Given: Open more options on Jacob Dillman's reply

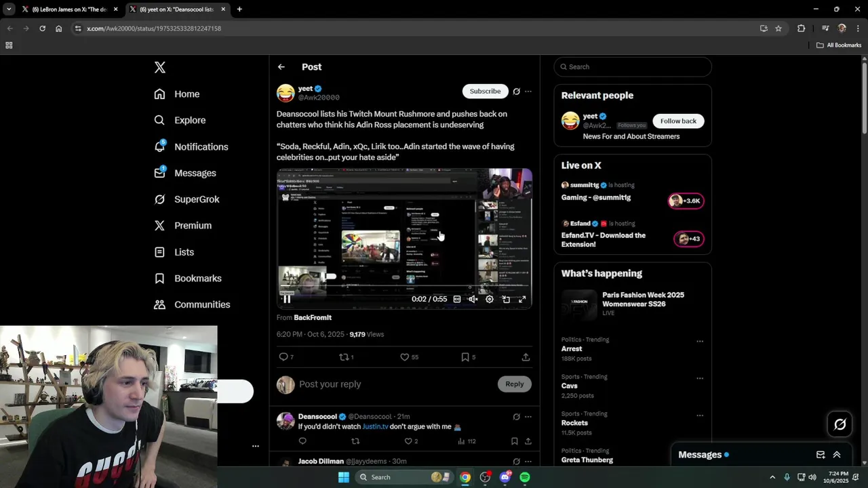Looking at the screenshot, I should click(x=528, y=462).
